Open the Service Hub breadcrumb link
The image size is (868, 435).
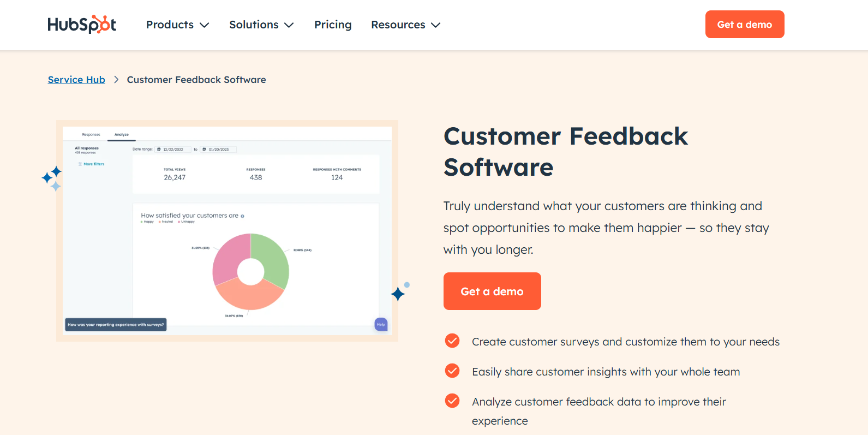tap(76, 80)
